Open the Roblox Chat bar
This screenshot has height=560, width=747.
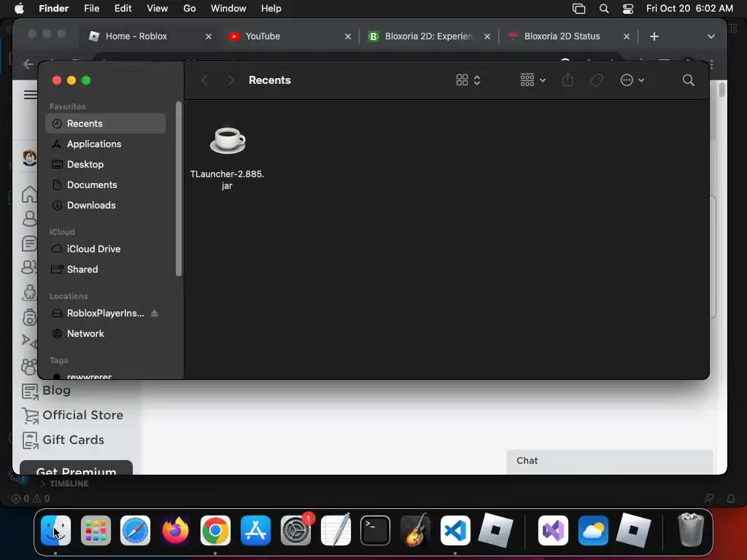pos(609,461)
